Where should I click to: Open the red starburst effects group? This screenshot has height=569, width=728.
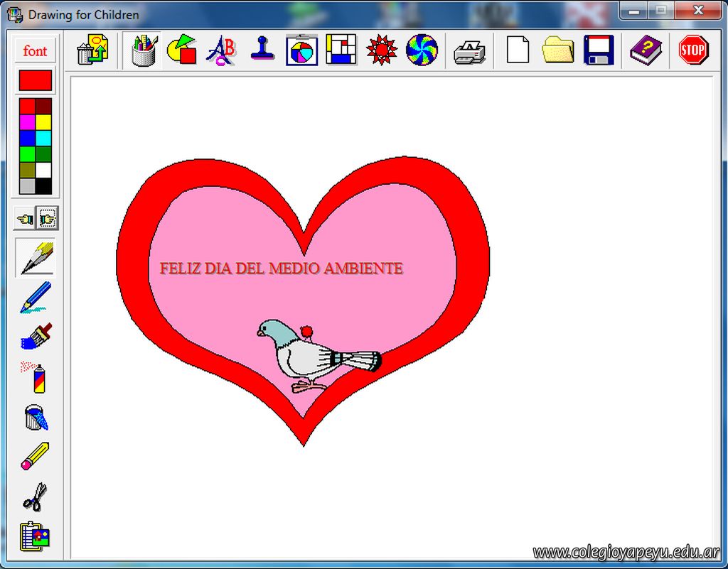coord(382,50)
